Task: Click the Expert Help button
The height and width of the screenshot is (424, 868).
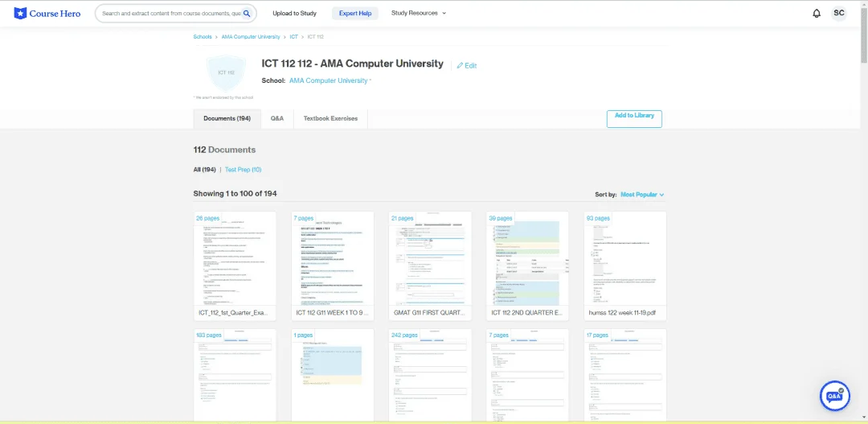Action: [355, 14]
